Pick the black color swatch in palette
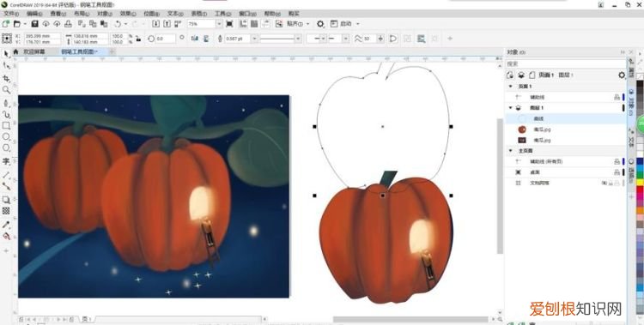Screen dimensions: 644x325 pyautogui.click(x=640, y=83)
